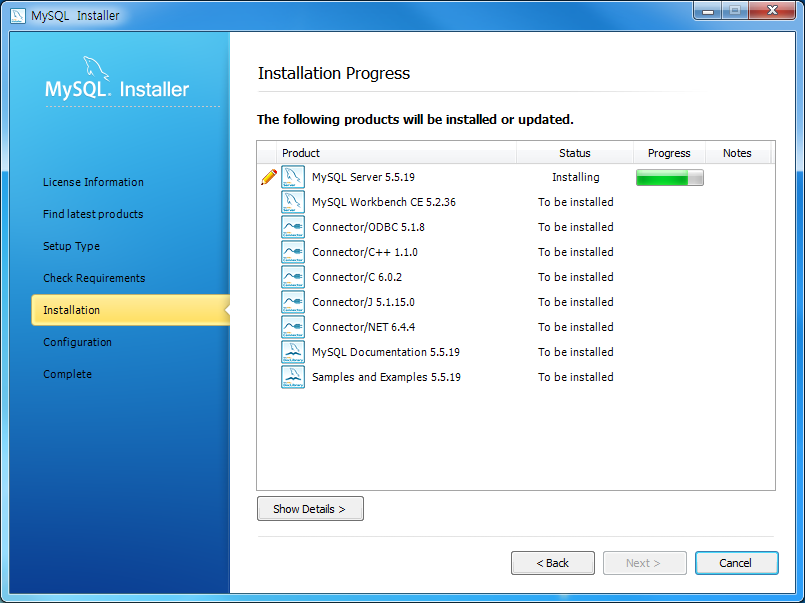This screenshot has width=805, height=603.
Task: Sort by the Status column header
Action: coord(575,153)
